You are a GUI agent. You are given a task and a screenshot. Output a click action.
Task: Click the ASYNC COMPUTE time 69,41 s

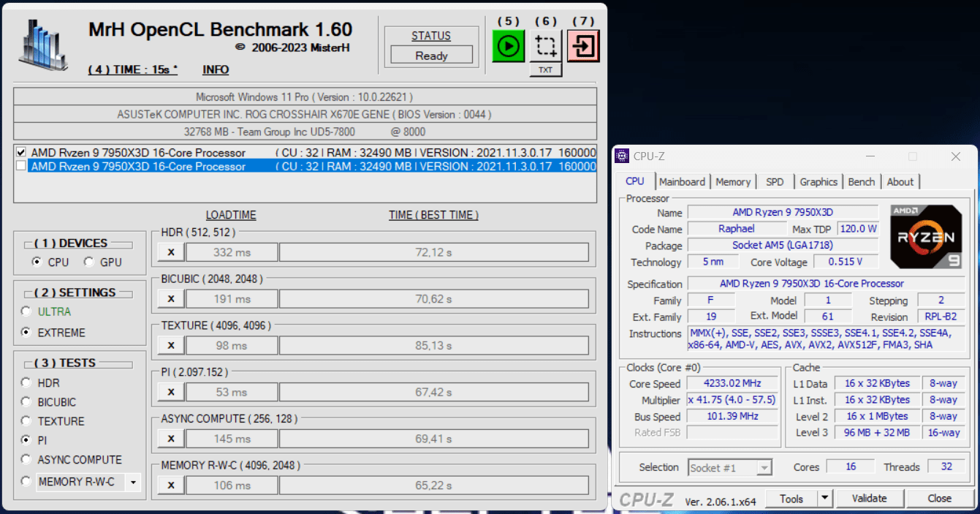coord(433,439)
